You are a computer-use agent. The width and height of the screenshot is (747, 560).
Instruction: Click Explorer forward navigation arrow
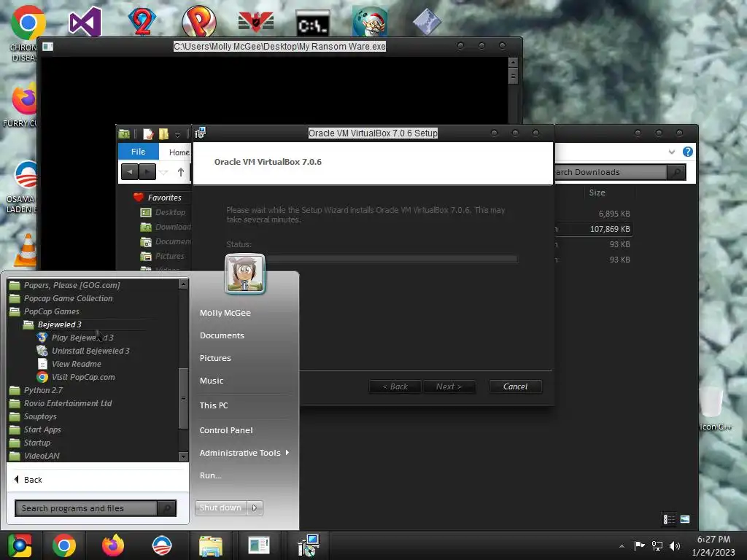[147, 171]
